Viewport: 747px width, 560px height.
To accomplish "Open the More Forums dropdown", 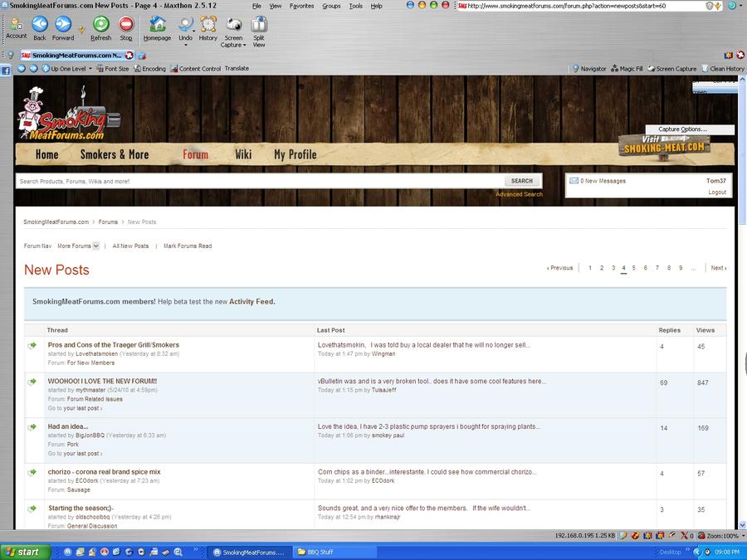I will click(x=78, y=246).
